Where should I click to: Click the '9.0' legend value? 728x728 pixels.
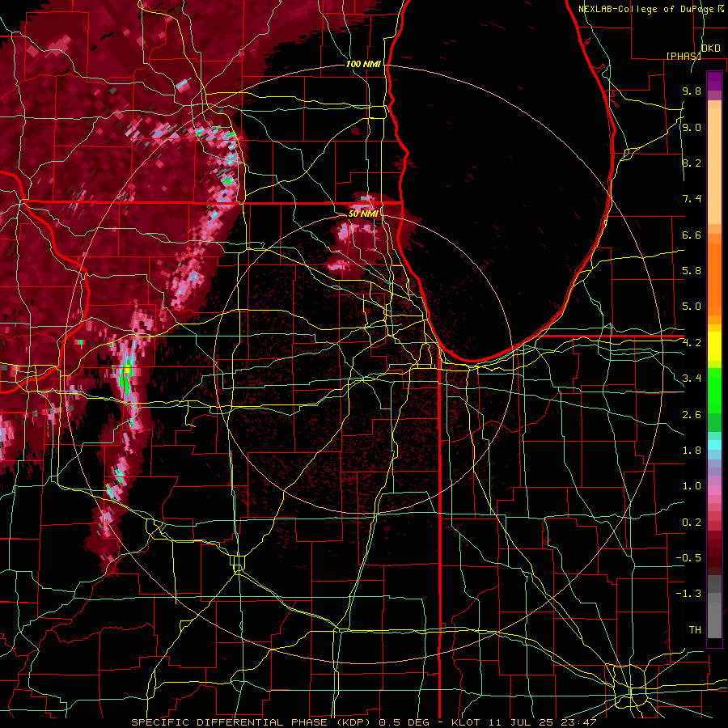(692, 127)
